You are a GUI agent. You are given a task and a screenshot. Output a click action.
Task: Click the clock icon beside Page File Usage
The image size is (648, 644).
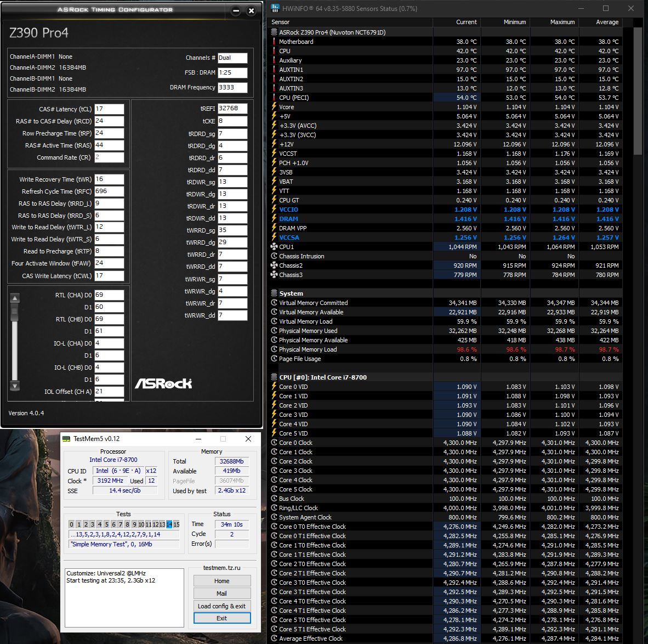274,359
